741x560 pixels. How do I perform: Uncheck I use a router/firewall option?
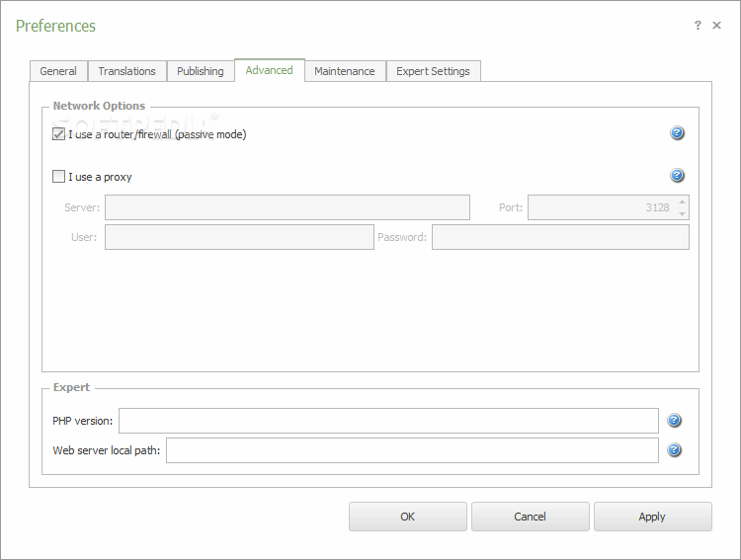(x=58, y=134)
